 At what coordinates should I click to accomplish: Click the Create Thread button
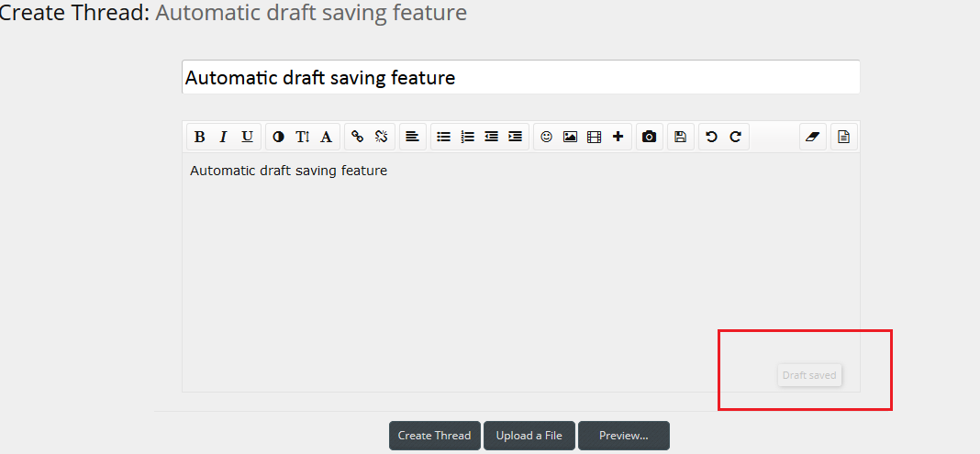pos(434,436)
